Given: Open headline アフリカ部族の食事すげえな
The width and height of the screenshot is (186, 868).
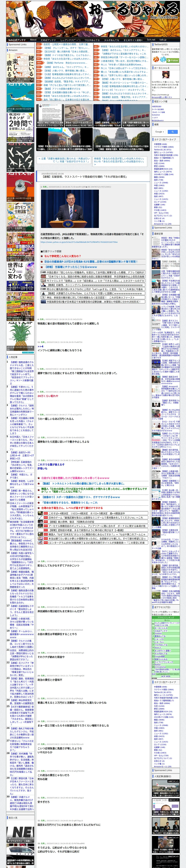Looking at the screenshot, I should (62, 89).
